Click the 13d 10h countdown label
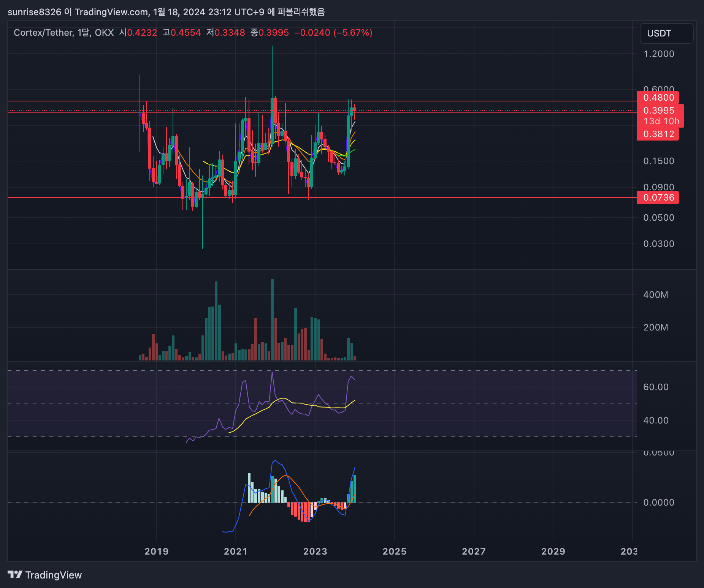 [x=661, y=121]
